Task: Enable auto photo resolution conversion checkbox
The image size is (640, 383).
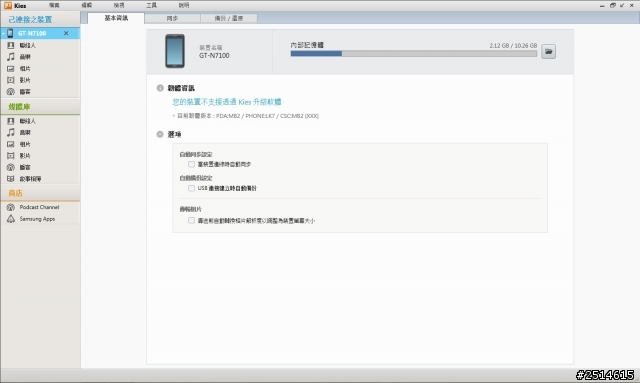Action: [191, 220]
